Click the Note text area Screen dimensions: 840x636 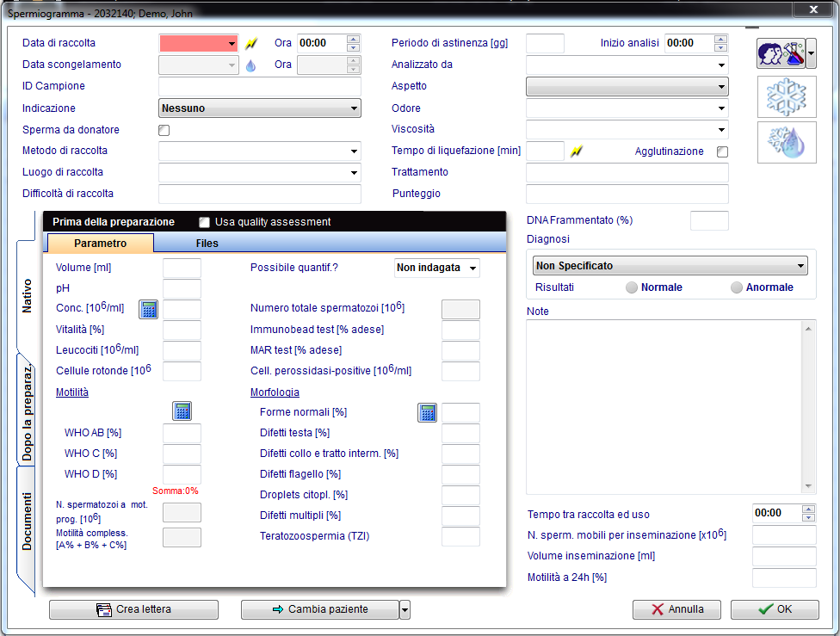click(664, 407)
